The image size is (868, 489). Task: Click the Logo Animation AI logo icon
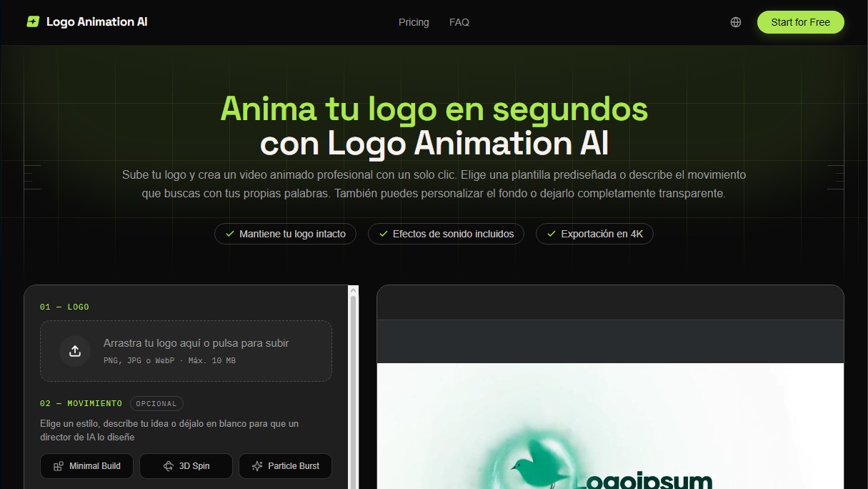coord(33,21)
